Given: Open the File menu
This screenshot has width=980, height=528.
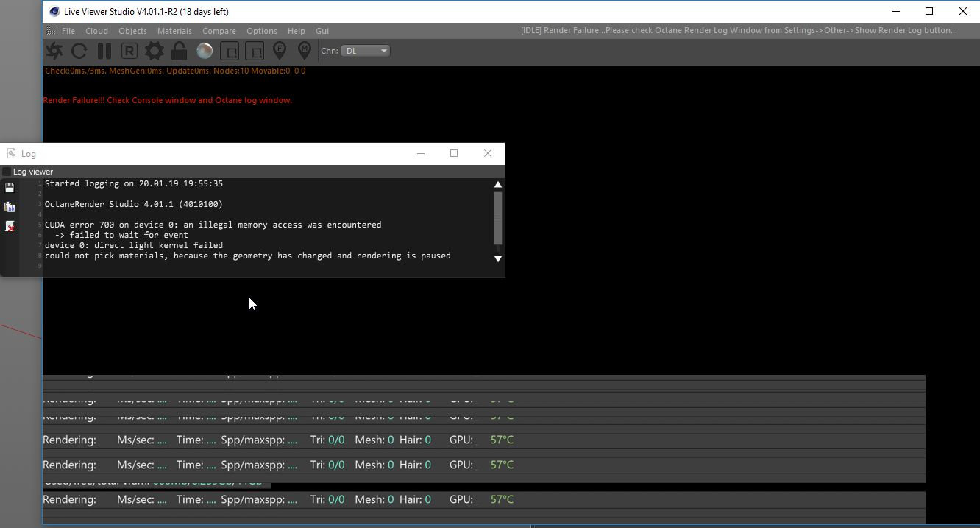Looking at the screenshot, I should [x=68, y=31].
